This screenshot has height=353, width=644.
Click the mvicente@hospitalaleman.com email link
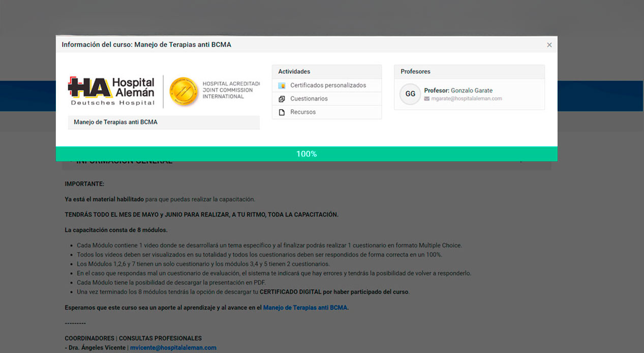click(x=173, y=348)
